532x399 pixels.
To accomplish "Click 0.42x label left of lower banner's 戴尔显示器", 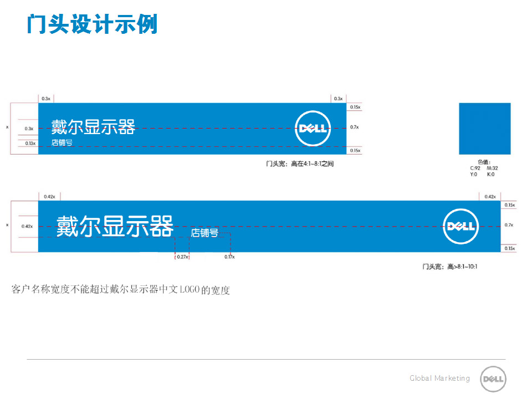I will point(27,226).
